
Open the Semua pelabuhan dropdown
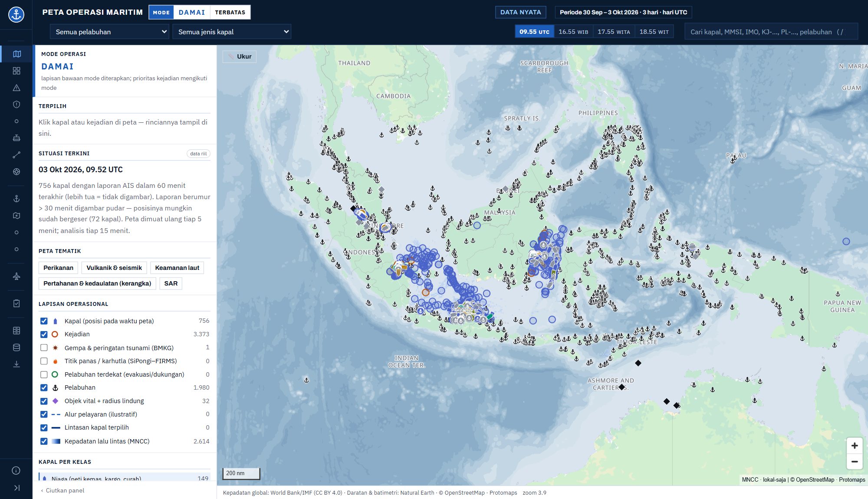point(109,32)
